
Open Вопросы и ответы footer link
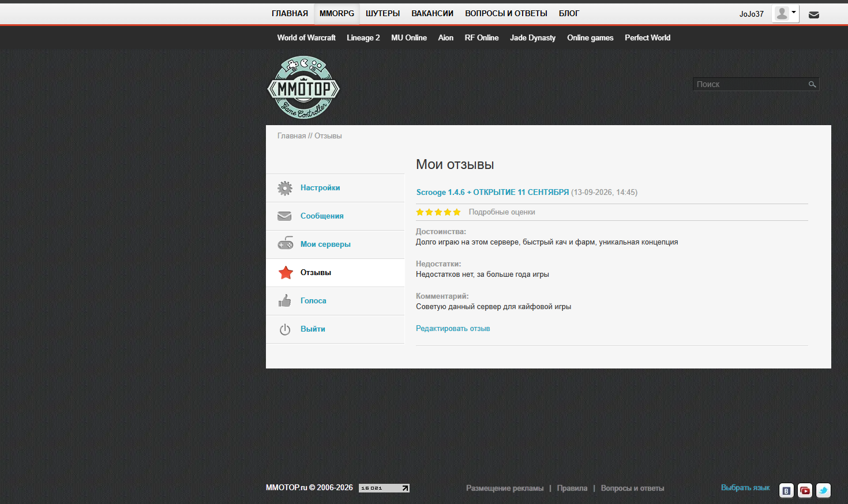pos(633,488)
